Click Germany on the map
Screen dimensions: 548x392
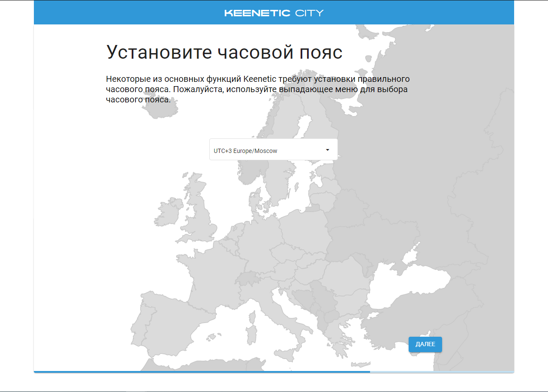[x=258, y=240]
